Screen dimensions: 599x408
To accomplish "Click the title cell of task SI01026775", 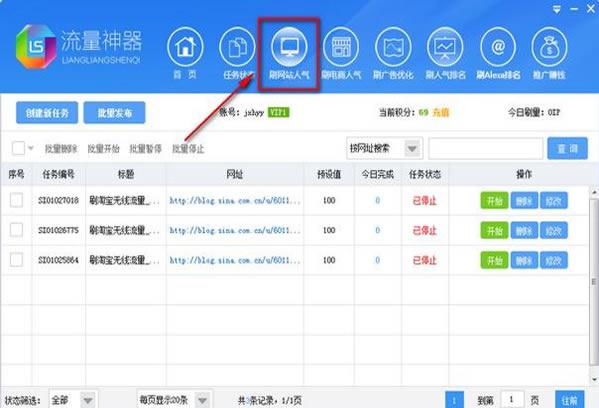I will (125, 230).
